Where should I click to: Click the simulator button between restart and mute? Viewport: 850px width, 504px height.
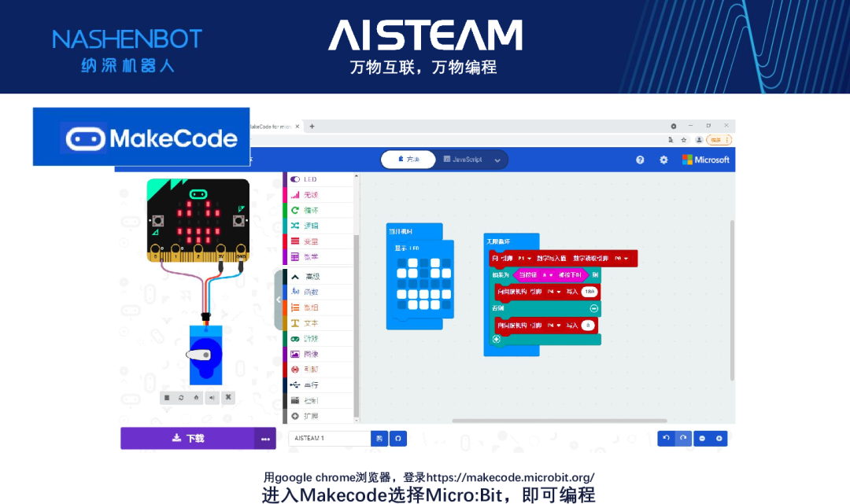196,397
